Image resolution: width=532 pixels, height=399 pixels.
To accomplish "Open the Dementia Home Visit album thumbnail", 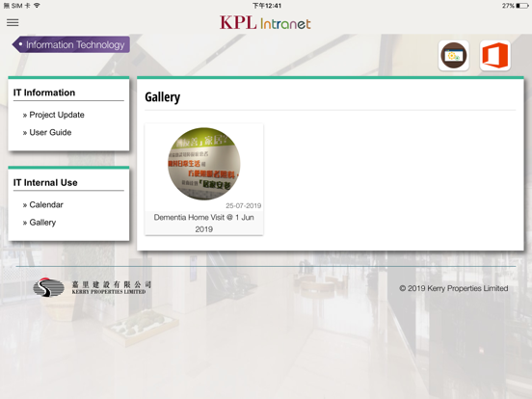I will (x=204, y=164).
